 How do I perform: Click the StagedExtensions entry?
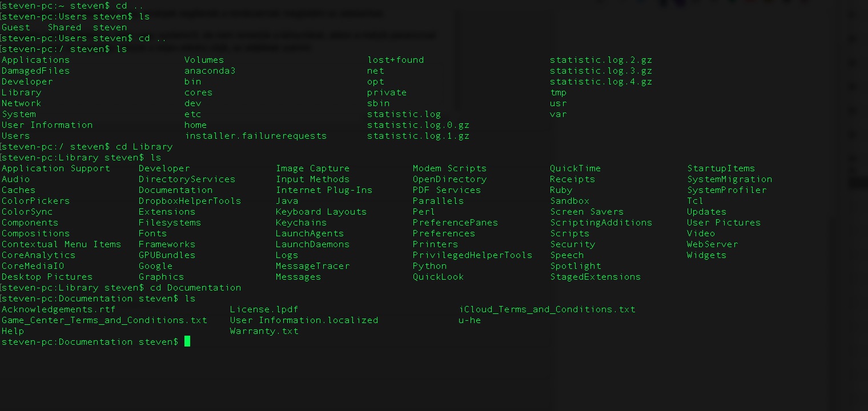click(595, 277)
